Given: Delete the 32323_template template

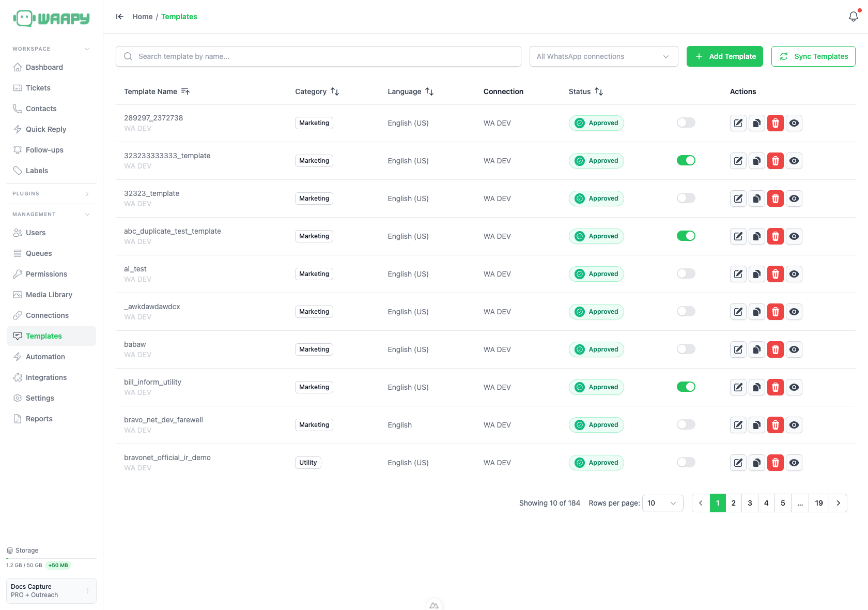Looking at the screenshot, I should [x=776, y=199].
